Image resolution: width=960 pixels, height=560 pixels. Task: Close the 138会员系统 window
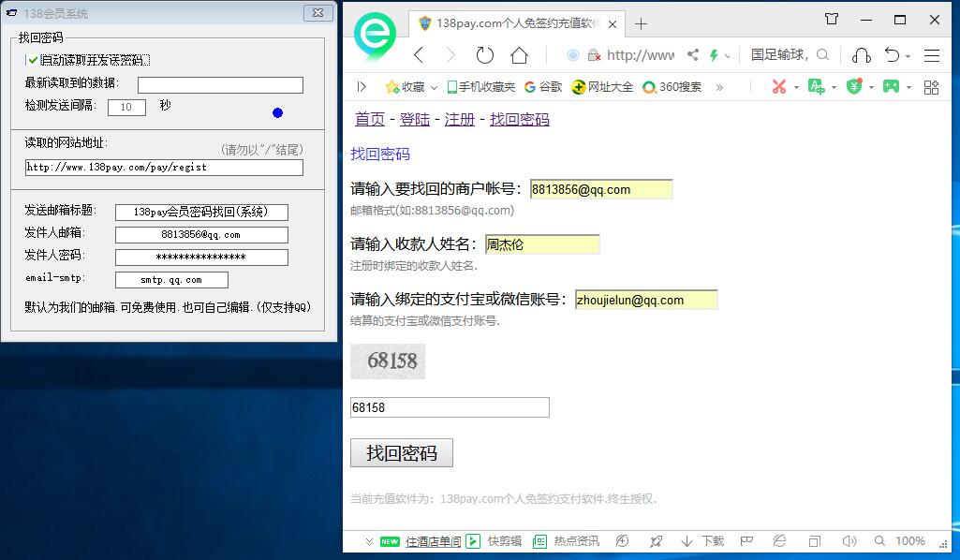318,12
